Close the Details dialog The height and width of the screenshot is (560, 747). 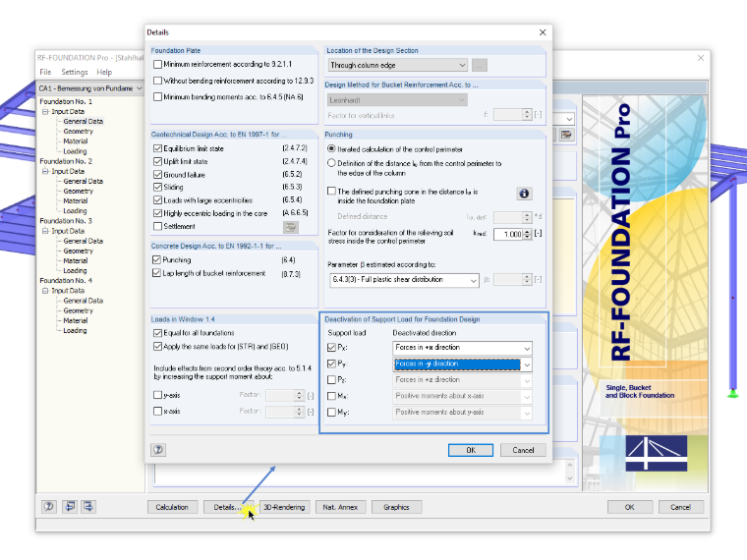coord(543,32)
